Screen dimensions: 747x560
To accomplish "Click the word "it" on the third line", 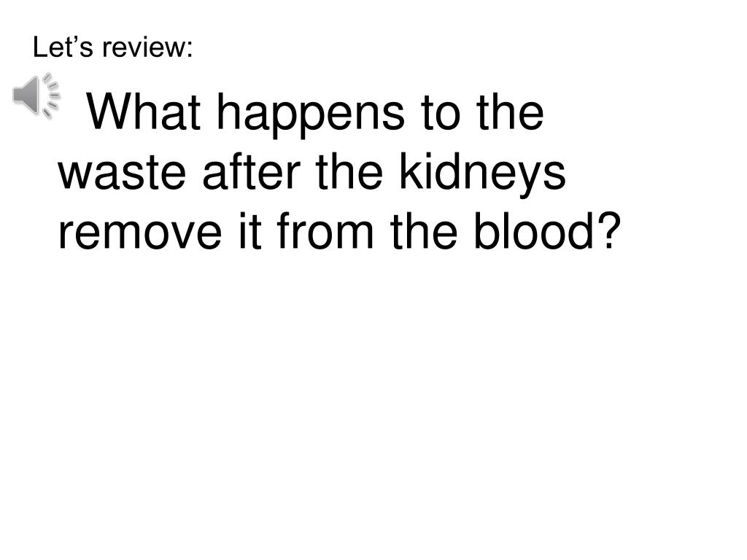I will (x=250, y=231).
